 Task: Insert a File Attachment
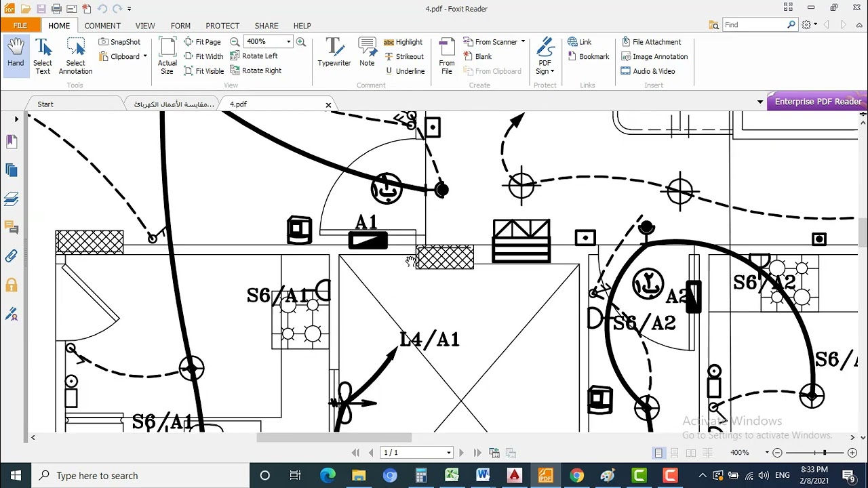651,42
